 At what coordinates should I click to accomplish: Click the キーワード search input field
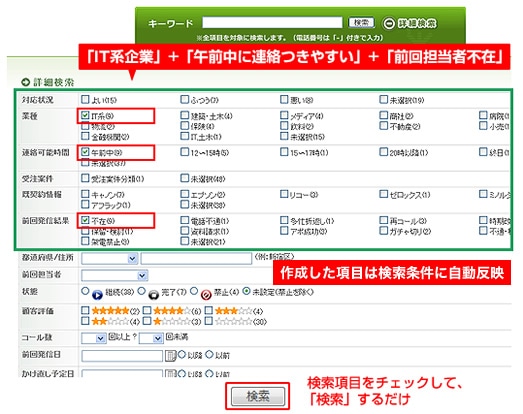[272, 23]
